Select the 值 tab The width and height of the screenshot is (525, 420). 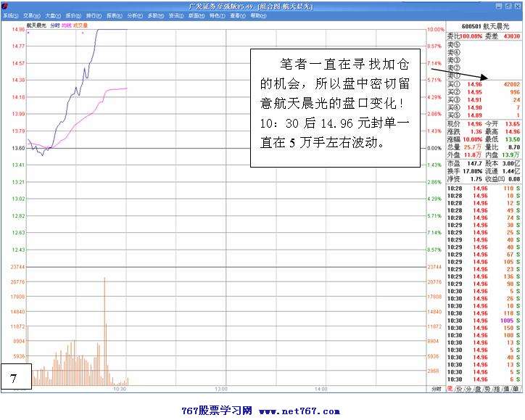point(506,390)
